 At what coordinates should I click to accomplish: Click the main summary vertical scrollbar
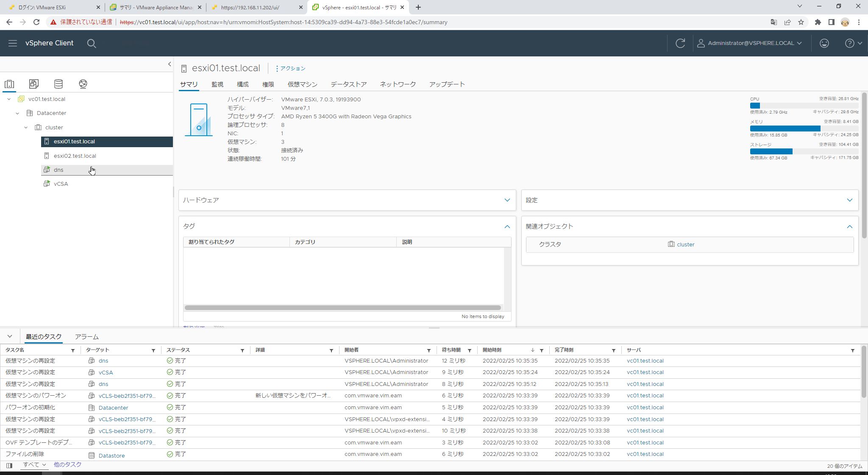[x=864, y=165]
